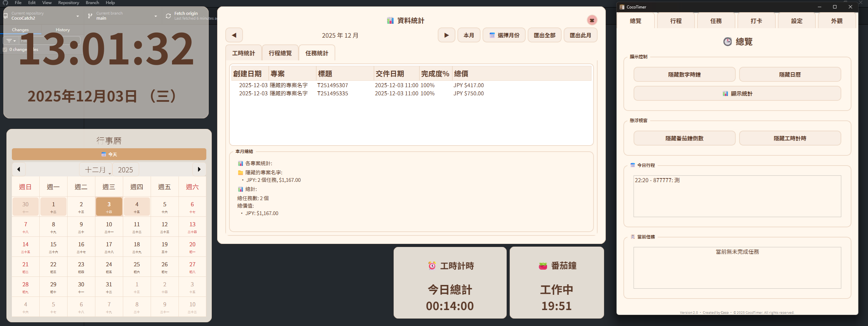Select December 25 in the calendar
868x326 pixels.
137,267
